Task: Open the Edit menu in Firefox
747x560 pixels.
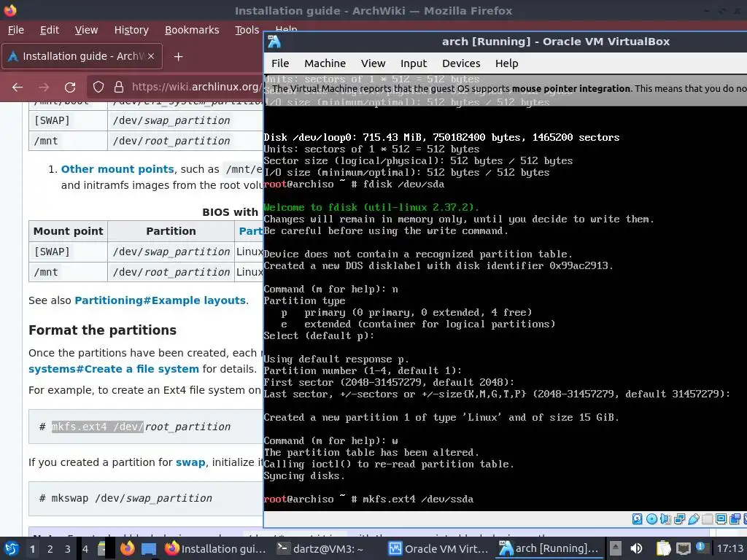Action: coord(50,30)
